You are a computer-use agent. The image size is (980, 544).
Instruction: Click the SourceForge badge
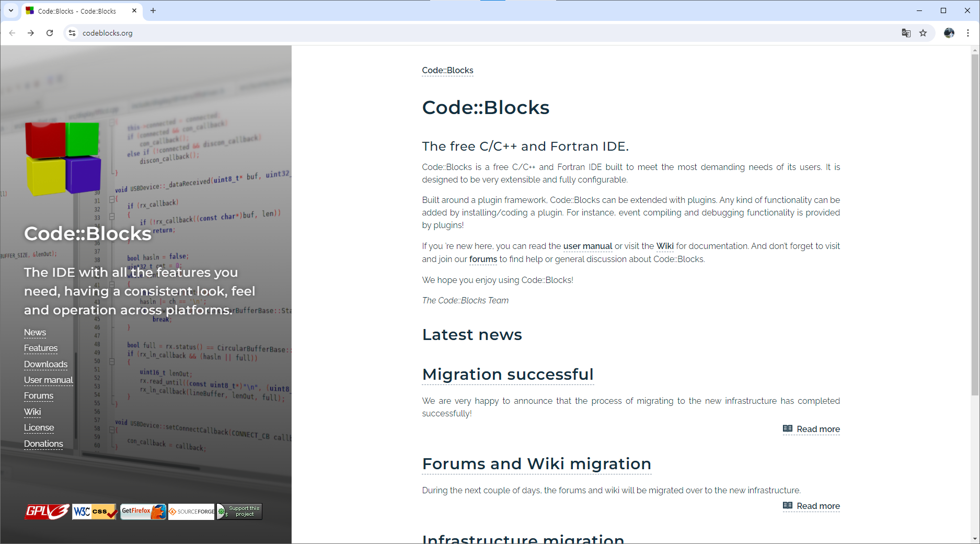pyautogui.click(x=191, y=512)
